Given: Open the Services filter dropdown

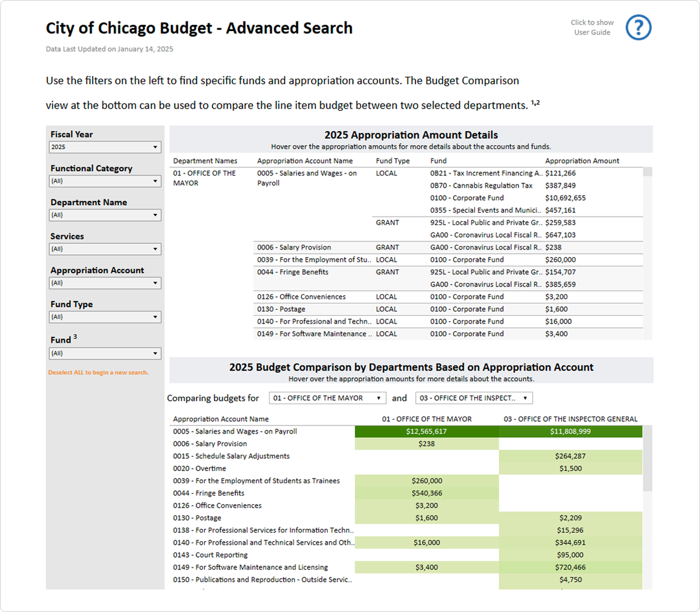Looking at the screenshot, I should [105, 249].
